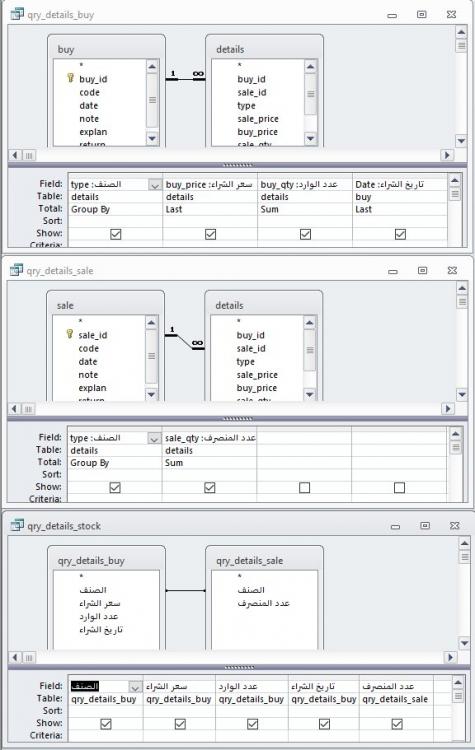475x750 pixels.
Task: Uncheck Show for first column in qry_details_stock
Action: (x=106, y=724)
